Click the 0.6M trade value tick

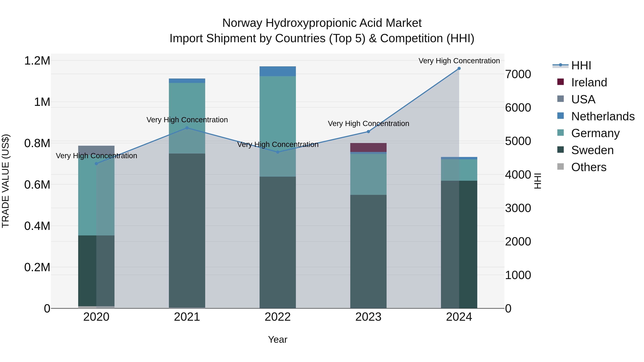(37, 185)
